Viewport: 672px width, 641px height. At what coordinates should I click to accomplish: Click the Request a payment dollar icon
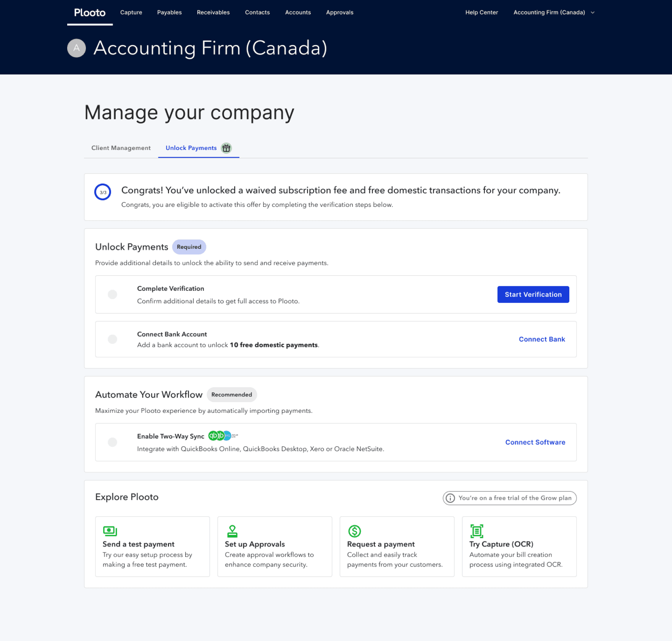coord(354,531)
